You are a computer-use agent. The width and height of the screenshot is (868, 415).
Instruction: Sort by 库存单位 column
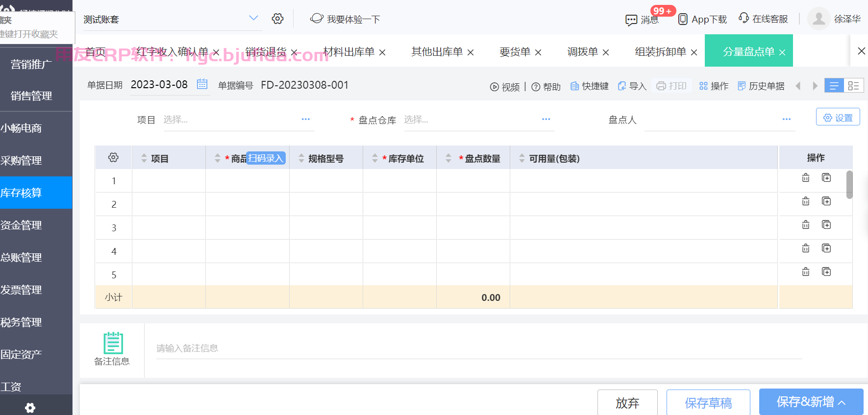tap(375, 158)
